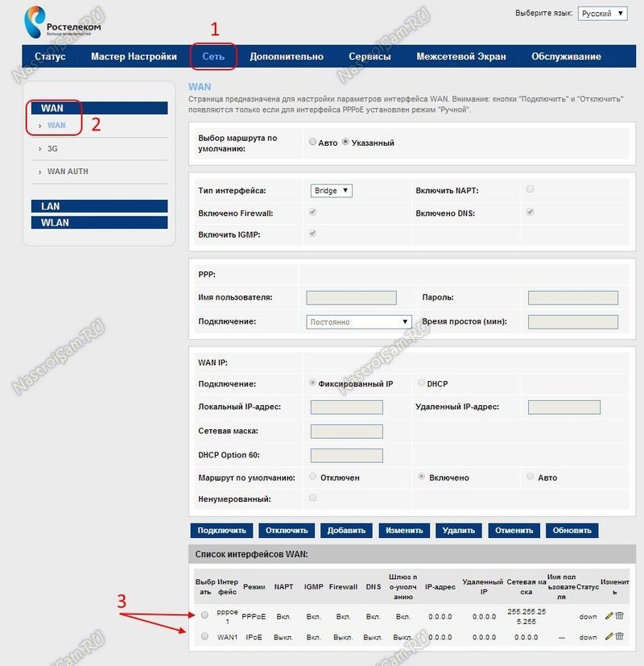The width and height of the screenshot is (644, 666).
Task: Open the Дополнительно tab
Action: [287, 56]
